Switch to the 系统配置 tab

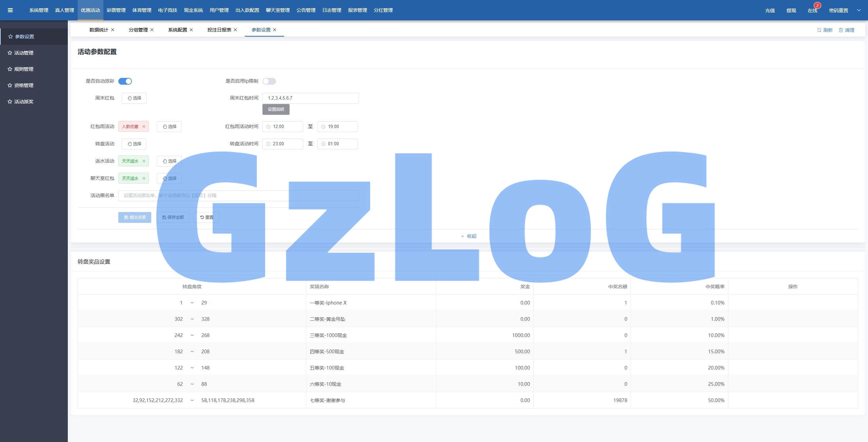tap(177, 30)
